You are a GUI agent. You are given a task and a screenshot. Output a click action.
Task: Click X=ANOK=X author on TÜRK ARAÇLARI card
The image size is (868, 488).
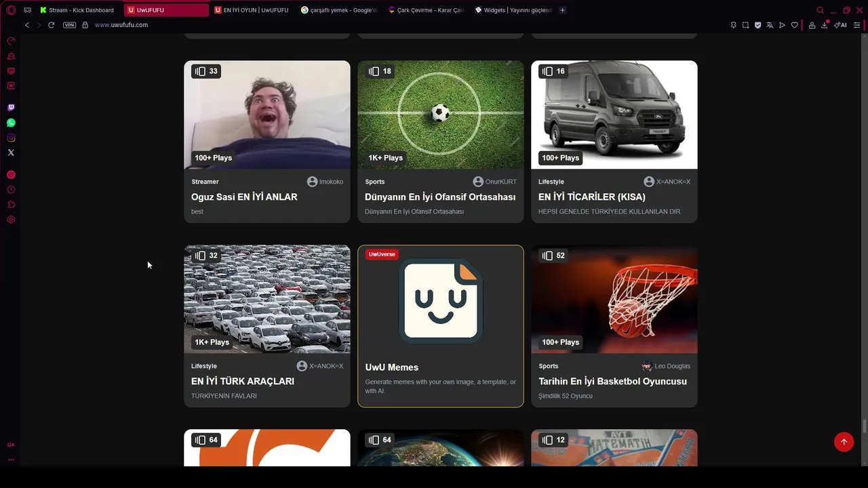coord(320,366)
